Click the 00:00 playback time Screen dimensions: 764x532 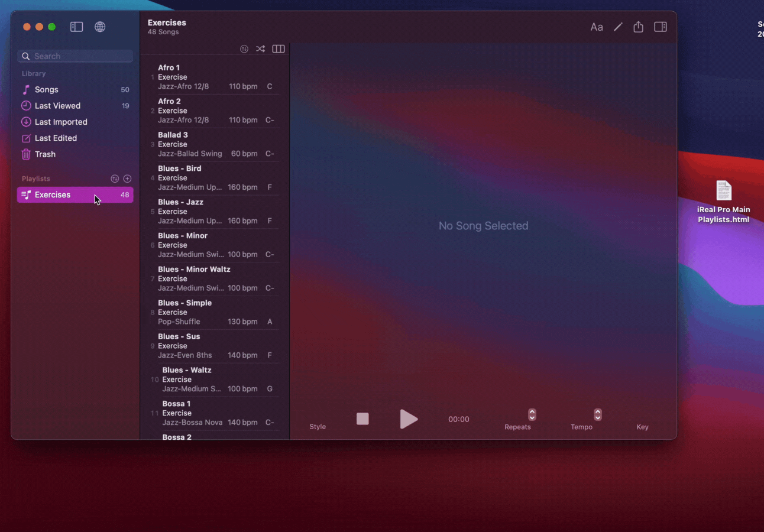tap(458, 419)
